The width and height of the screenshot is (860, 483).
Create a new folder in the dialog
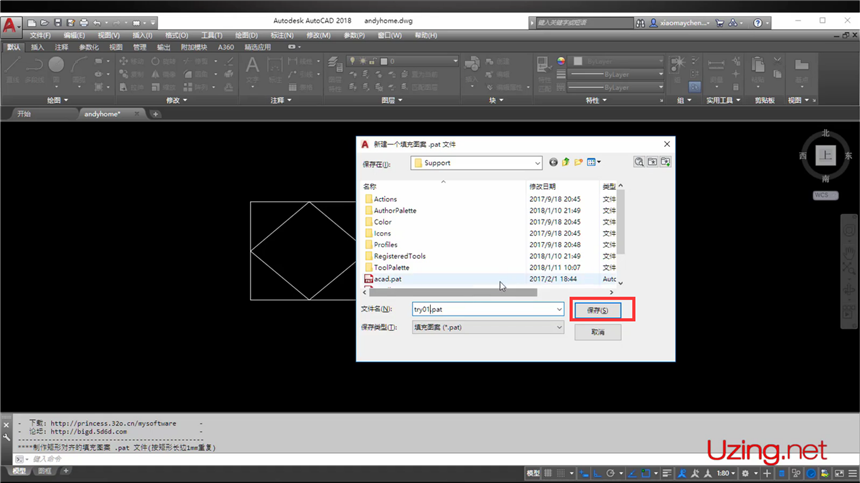coord(579,162)
